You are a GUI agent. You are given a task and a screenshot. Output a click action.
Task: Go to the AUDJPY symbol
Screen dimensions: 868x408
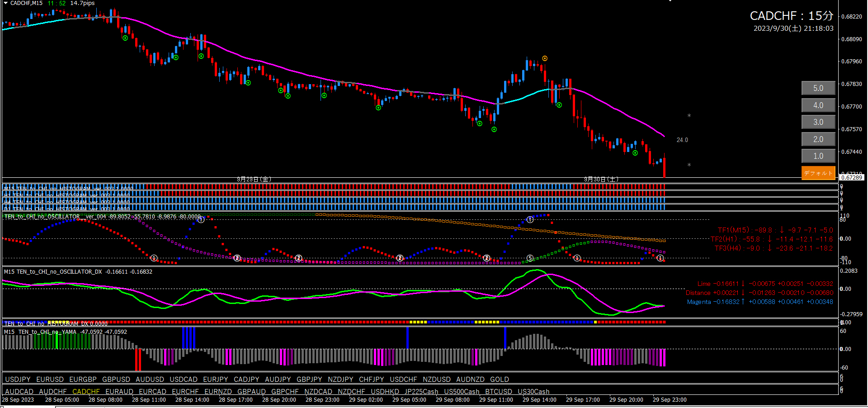point(278,380)
